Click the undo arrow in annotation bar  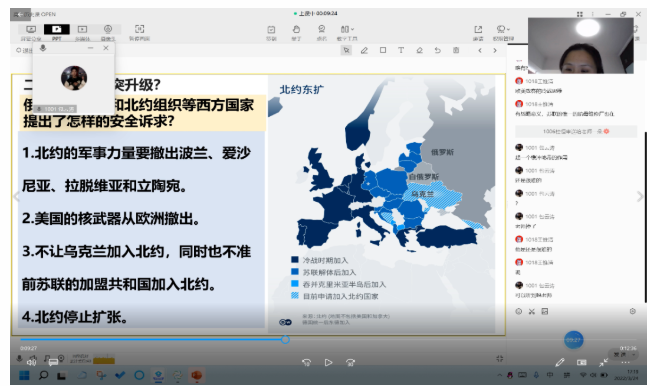(437, 50)
